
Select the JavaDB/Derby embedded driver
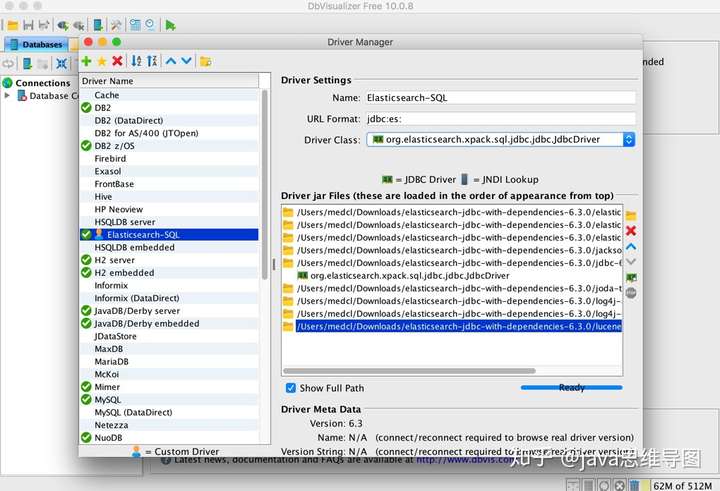[x=169, y=323]
